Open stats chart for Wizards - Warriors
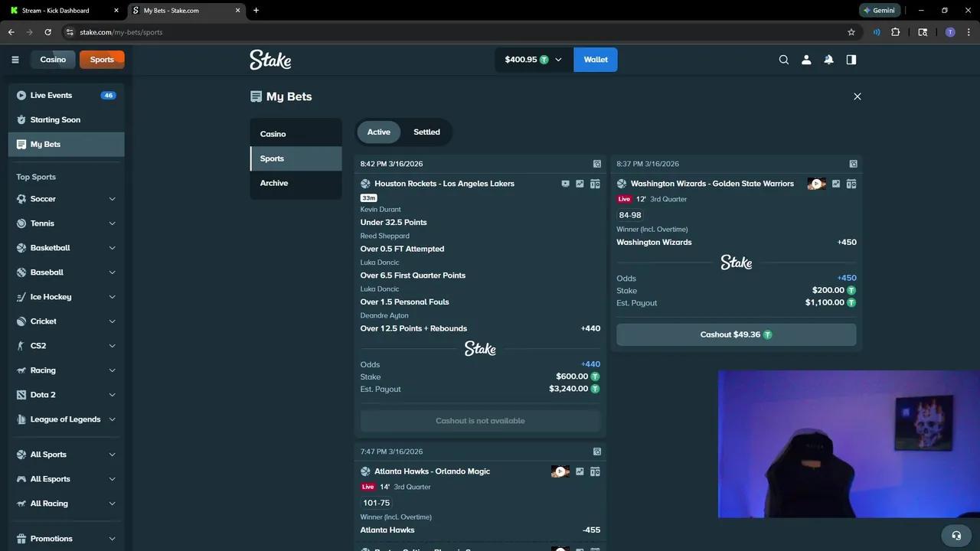 click(836, 184)
